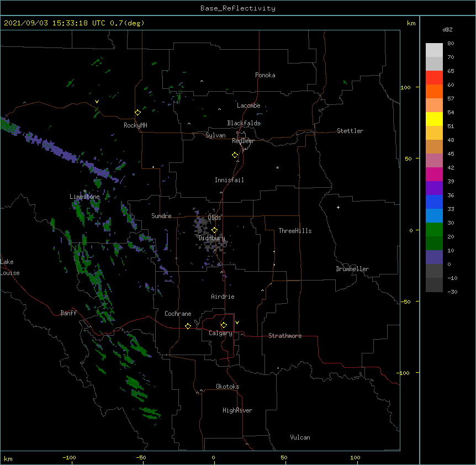The height and width of the screenshot is (465, 476).
Task: Click the yellow diamond marker below RedDeer
Action: pos(235,155)
